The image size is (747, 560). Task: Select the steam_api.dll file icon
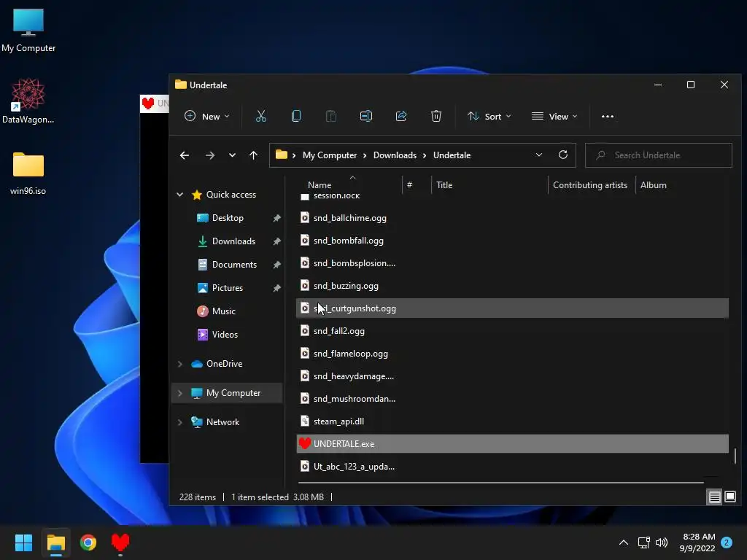coord(305,421)
